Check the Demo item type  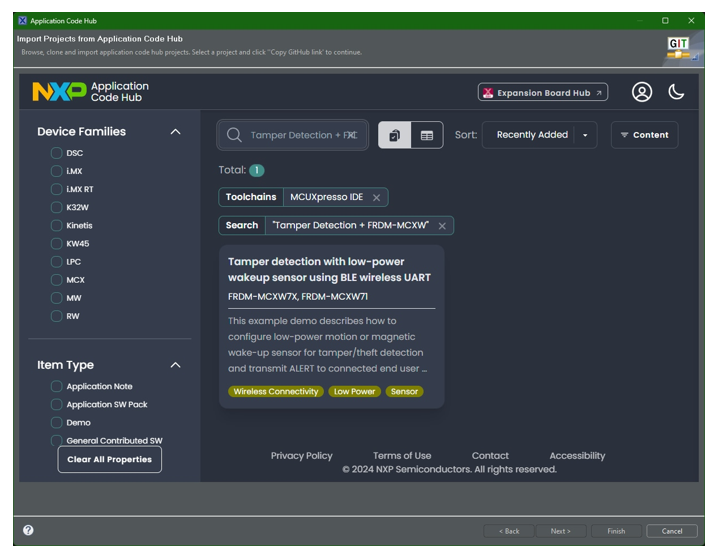pos(56,423)
